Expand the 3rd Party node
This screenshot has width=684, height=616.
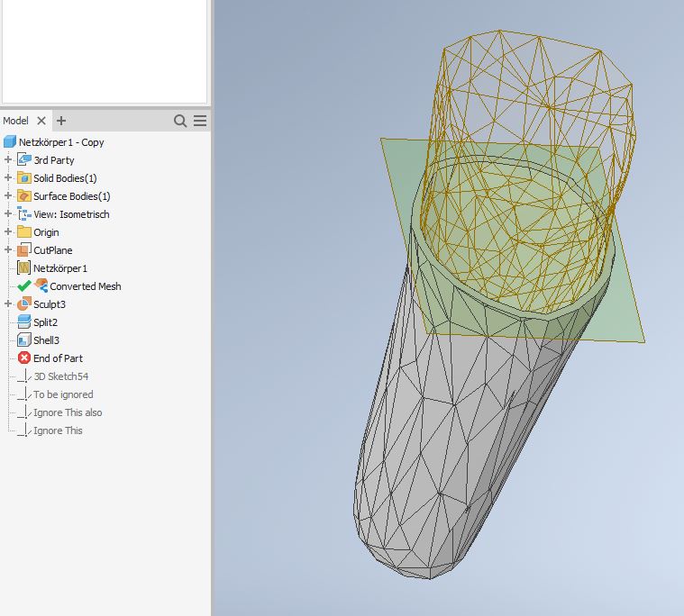pyautogui.click(x=8, y=160)
